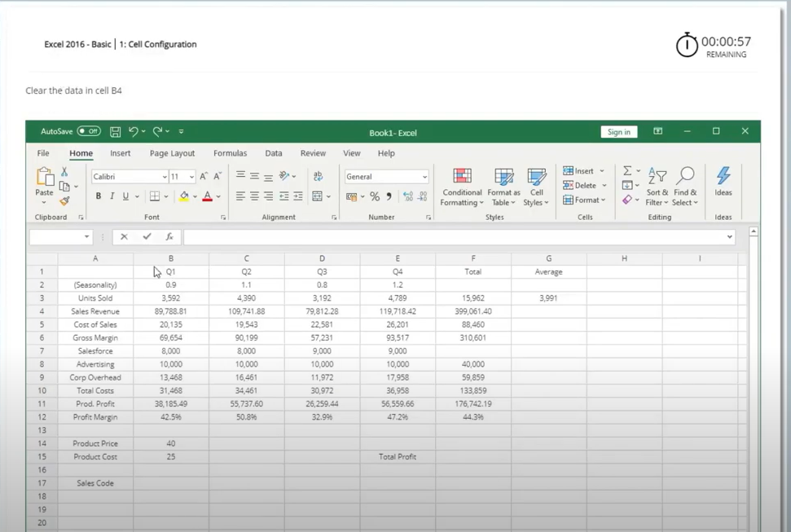Toggle Bold formatting

pyautogui.click(x=99, y=196)
